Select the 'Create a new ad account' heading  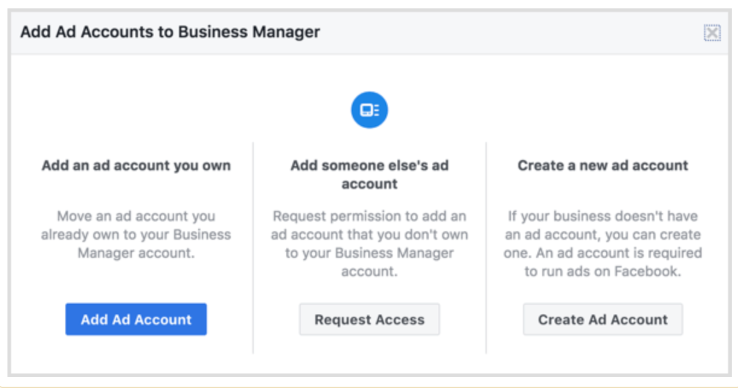603,166
